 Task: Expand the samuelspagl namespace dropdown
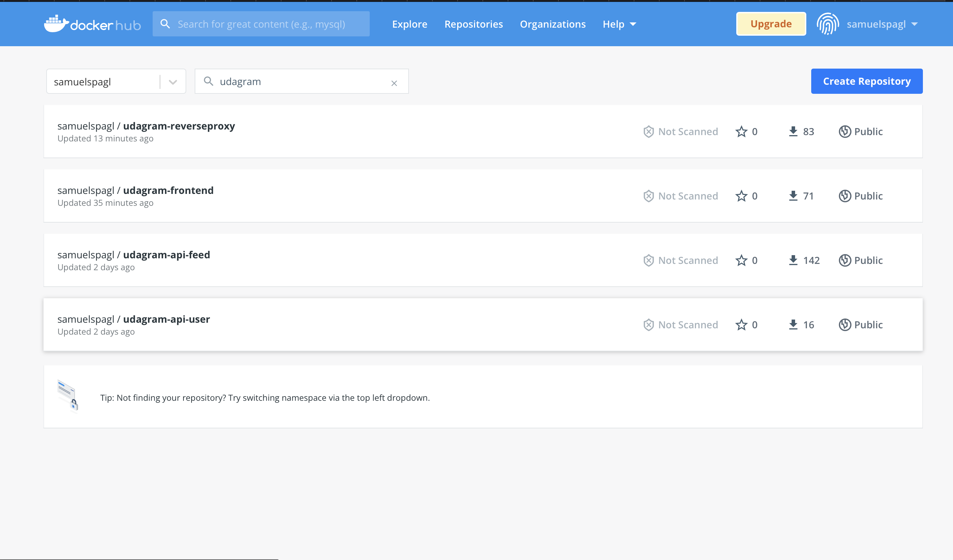click(x=173, y=81)
